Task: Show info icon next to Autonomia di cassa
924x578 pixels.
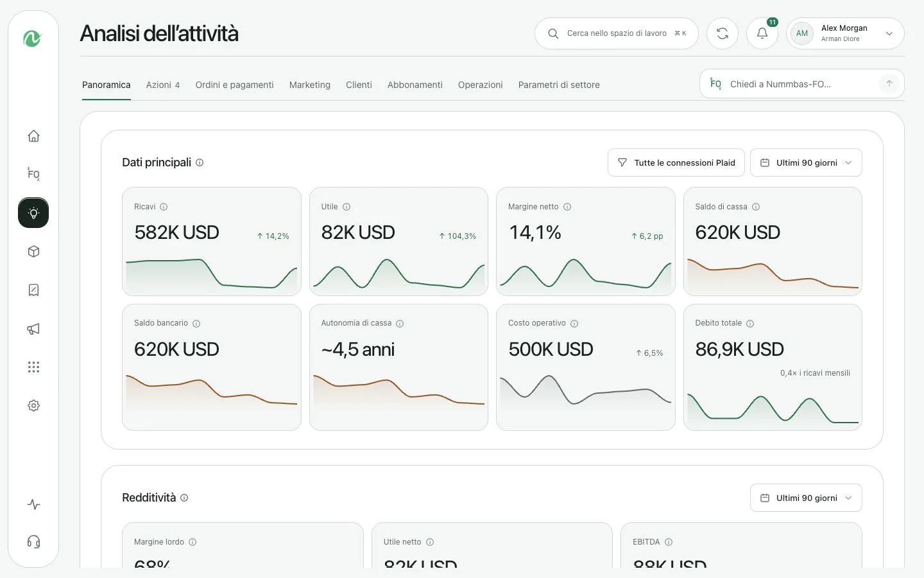Action: coord(400,324)
